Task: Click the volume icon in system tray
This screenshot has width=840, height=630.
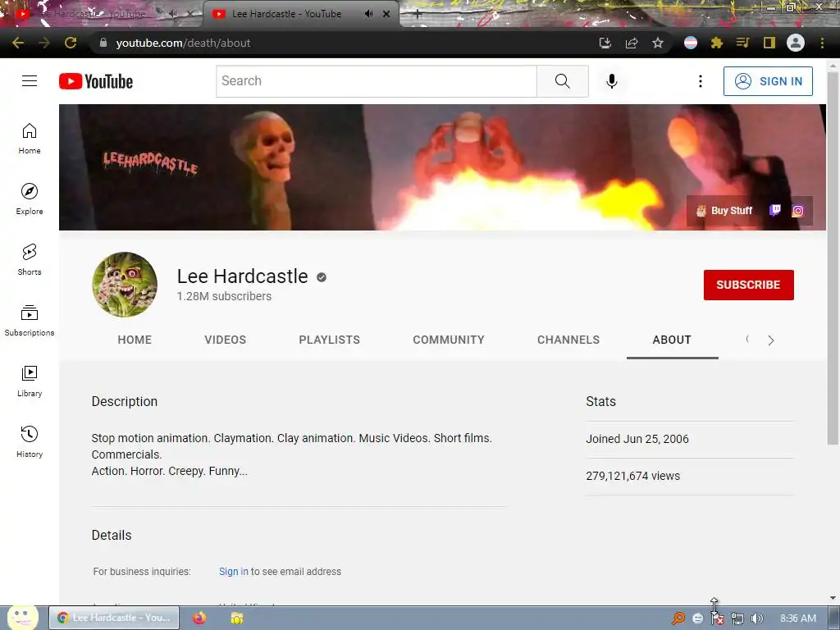Action: [x=756, y=619]
